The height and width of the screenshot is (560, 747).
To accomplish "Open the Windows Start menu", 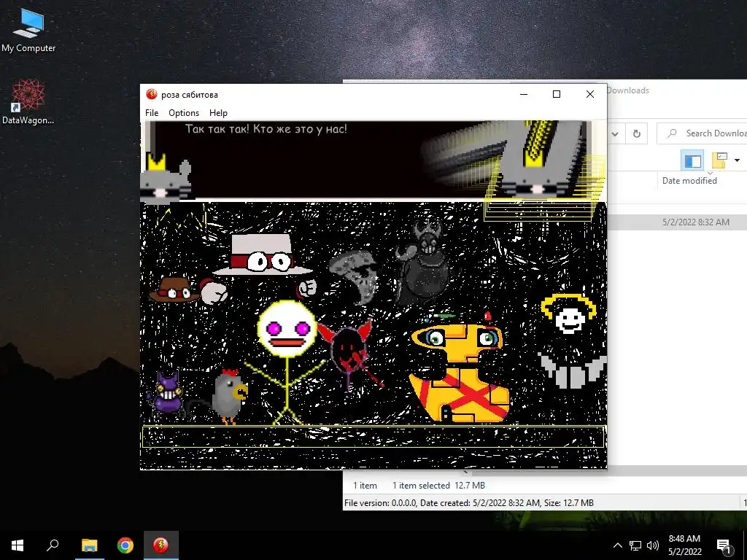I will (x=18, y=545).
